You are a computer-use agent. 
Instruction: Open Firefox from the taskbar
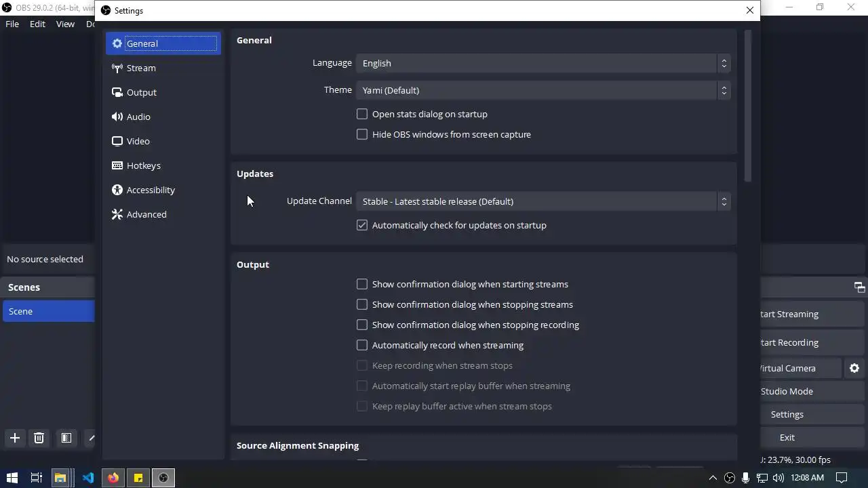point(113,478)
